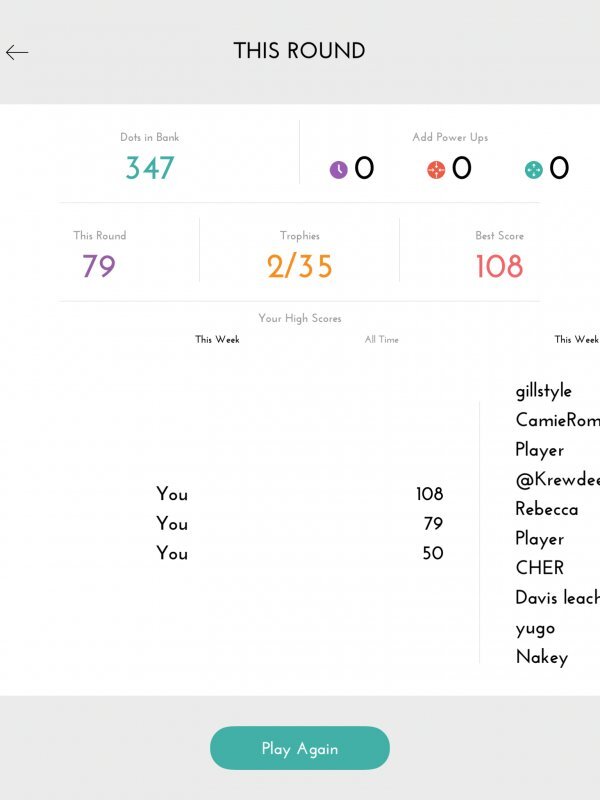Select Davis leach in the leaderboard
The width and height of the screenshot is (600, 800).
point(557,598)
